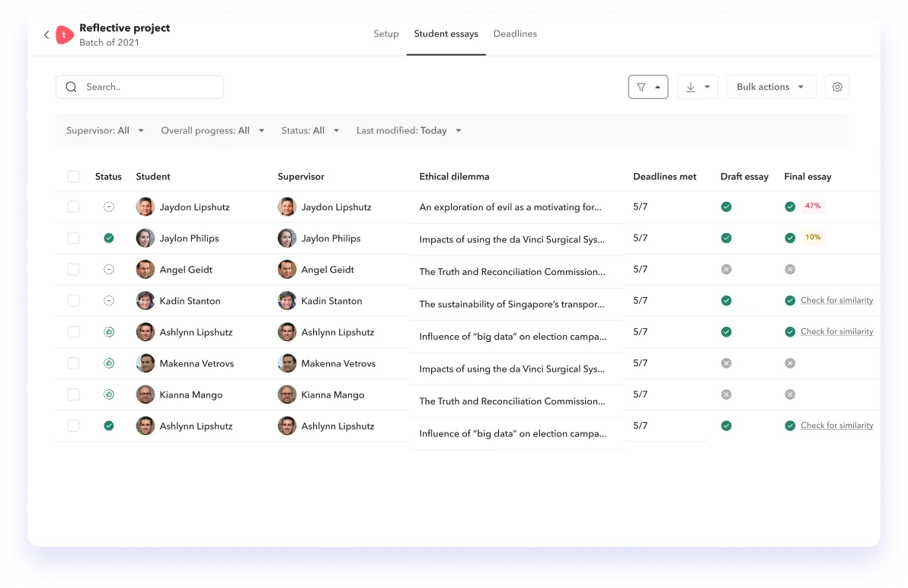
Task: Click the search magnifier icon
Action: point(72,87)
